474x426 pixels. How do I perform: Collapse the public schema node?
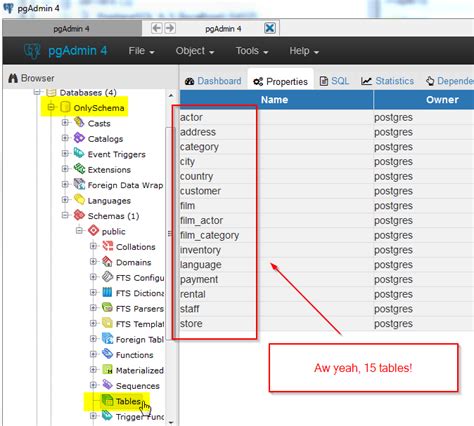79,230
